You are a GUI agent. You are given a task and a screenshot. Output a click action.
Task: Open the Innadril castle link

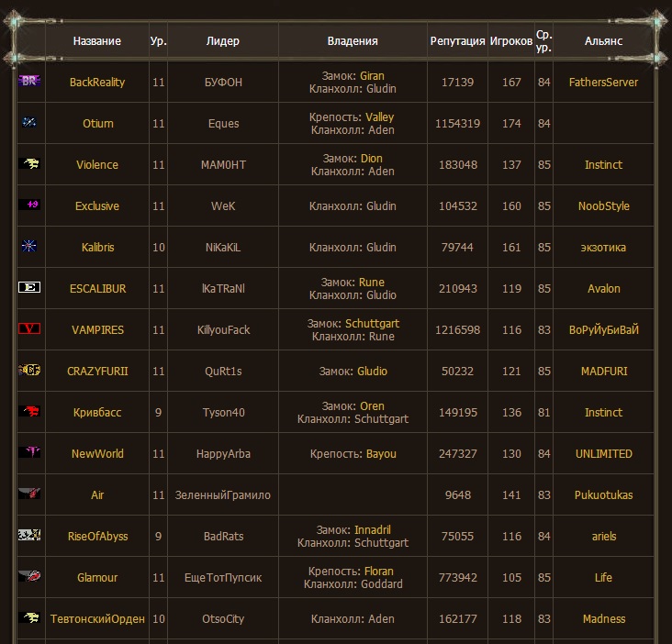pos(372,530)
